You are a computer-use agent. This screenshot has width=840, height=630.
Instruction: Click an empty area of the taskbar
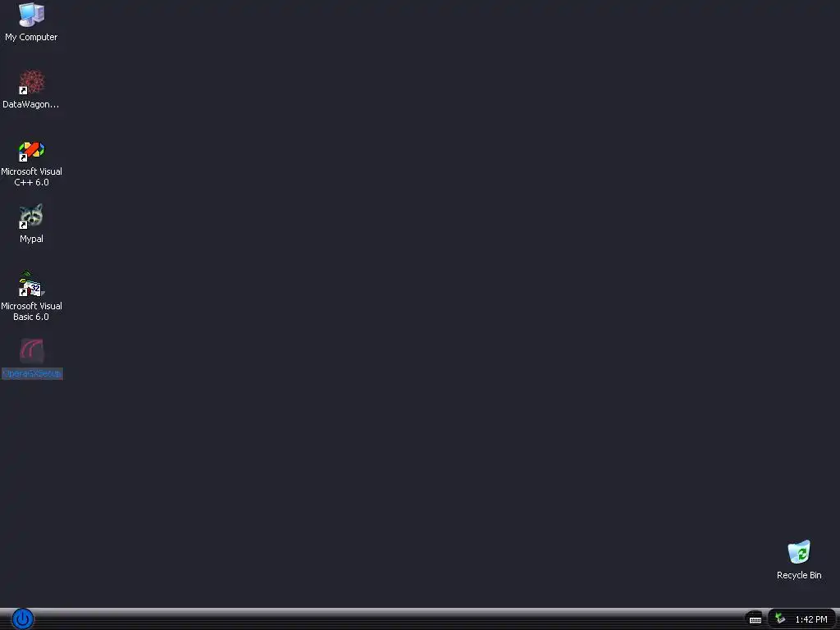click(375, 619)
